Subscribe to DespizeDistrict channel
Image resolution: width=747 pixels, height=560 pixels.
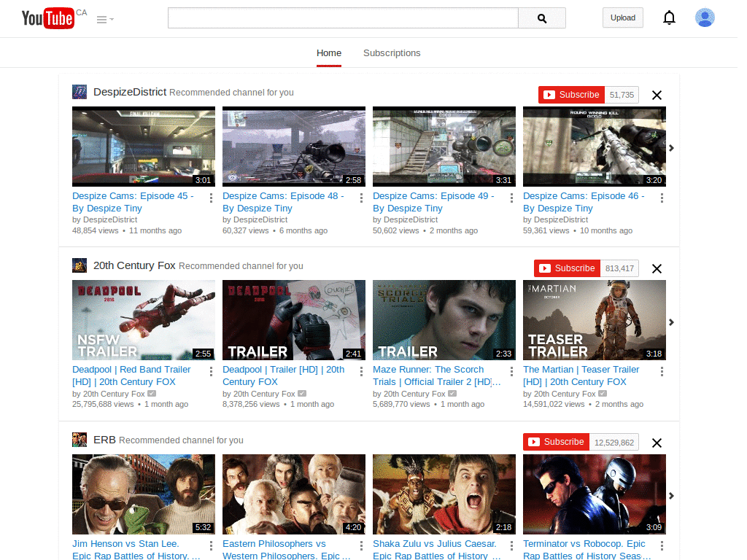point(572,95)
